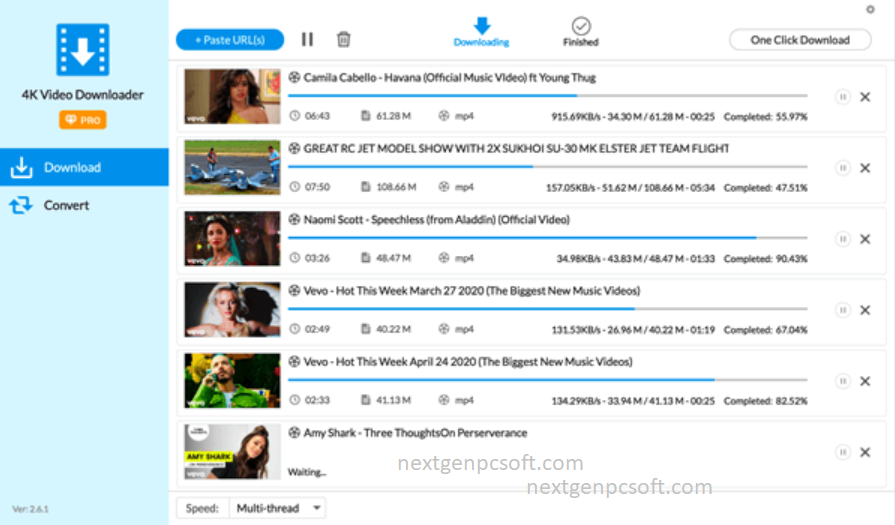895x525 pixels.
Task: Click Completed: 90.43% status text
Action: point(765,259)
